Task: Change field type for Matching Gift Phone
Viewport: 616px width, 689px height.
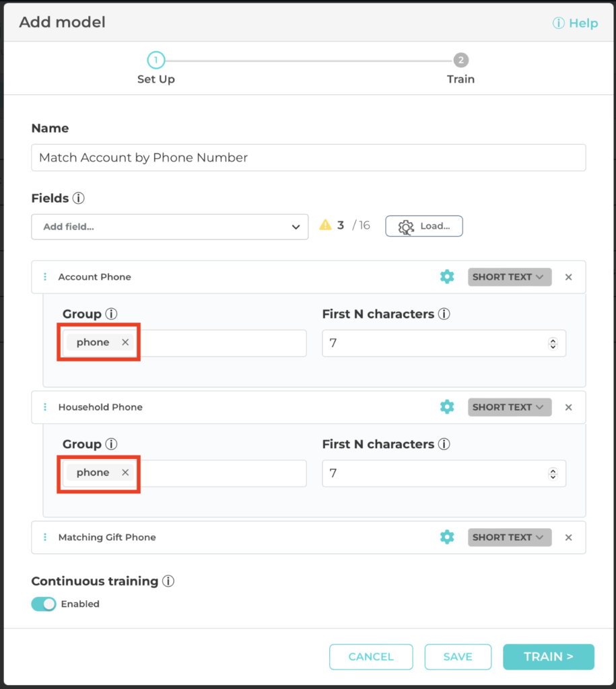Action: click(x=510, y=537)
